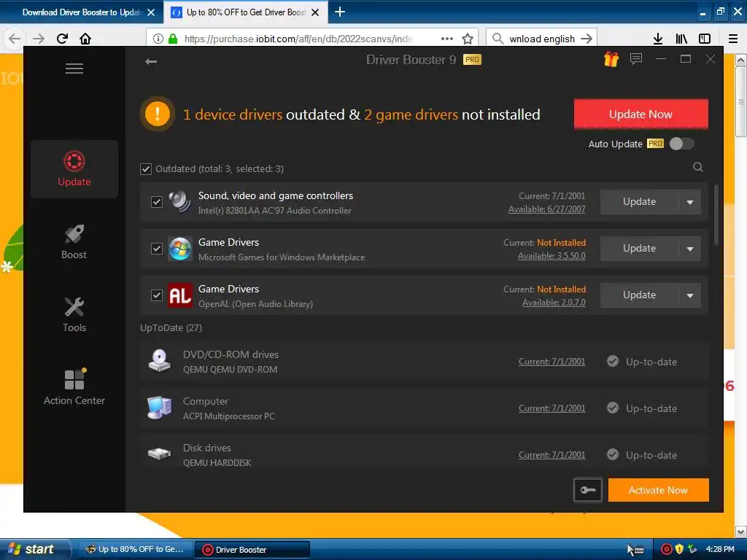
Task: Click the speaker icon of audio controller
Action: [179, 202]
